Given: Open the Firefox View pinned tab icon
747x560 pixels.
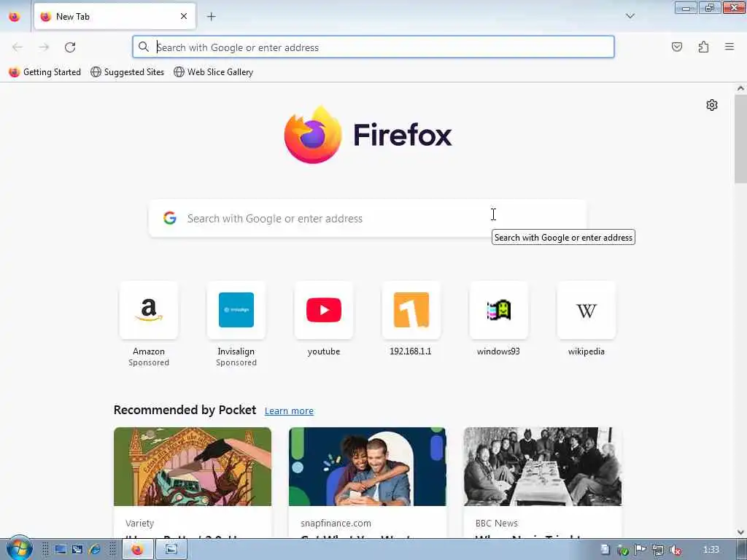Looking at the screenshot, I should (x=15, y=17).
